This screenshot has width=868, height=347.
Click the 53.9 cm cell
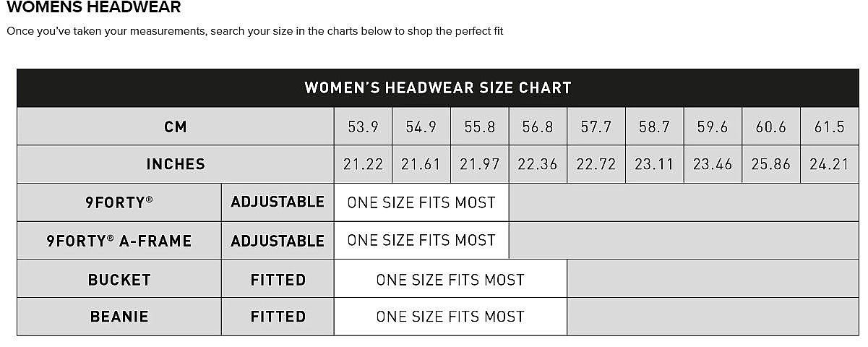[x=363, y=127]
